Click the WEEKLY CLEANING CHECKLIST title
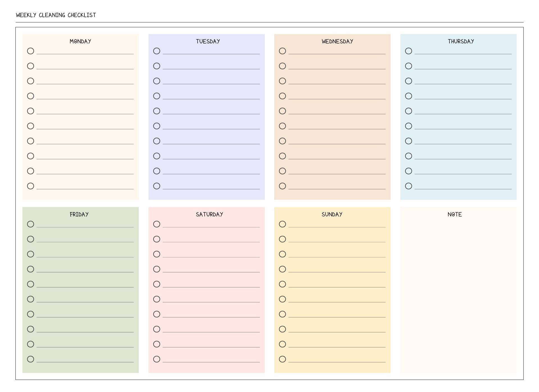Image resolution: width=539 pixels, height=392 pixels. coord(56,15)
